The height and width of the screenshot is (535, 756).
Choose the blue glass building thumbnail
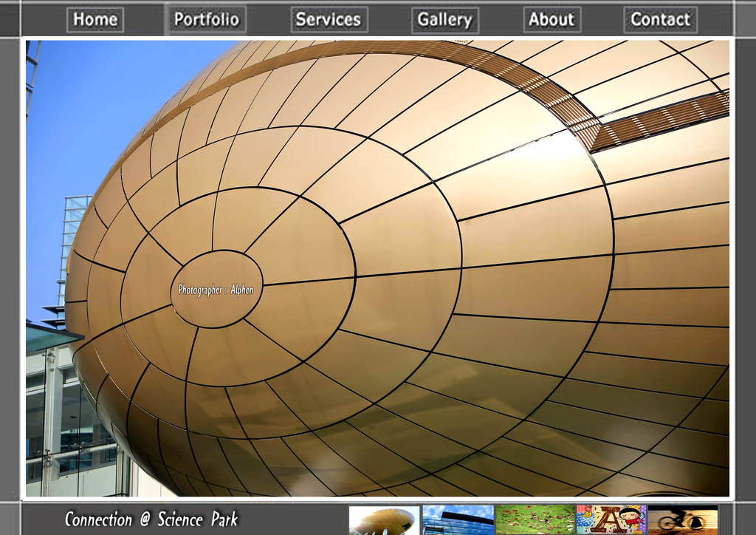458,520
